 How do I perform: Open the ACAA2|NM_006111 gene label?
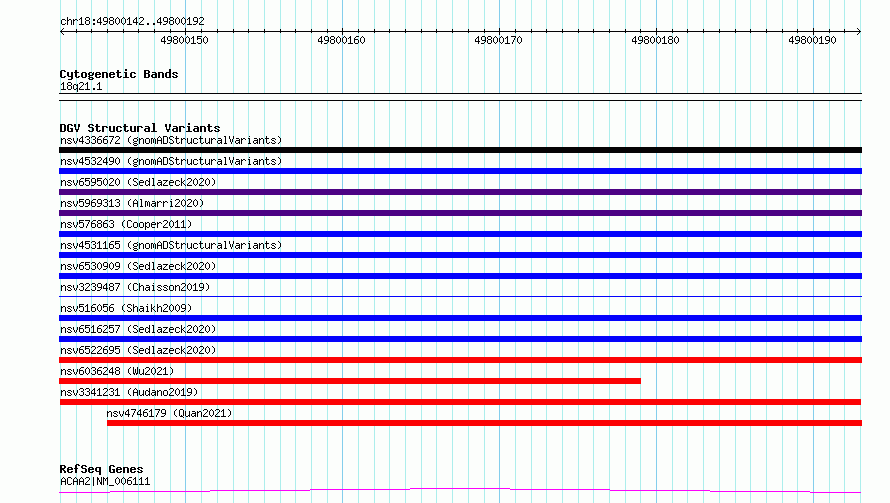105,481
